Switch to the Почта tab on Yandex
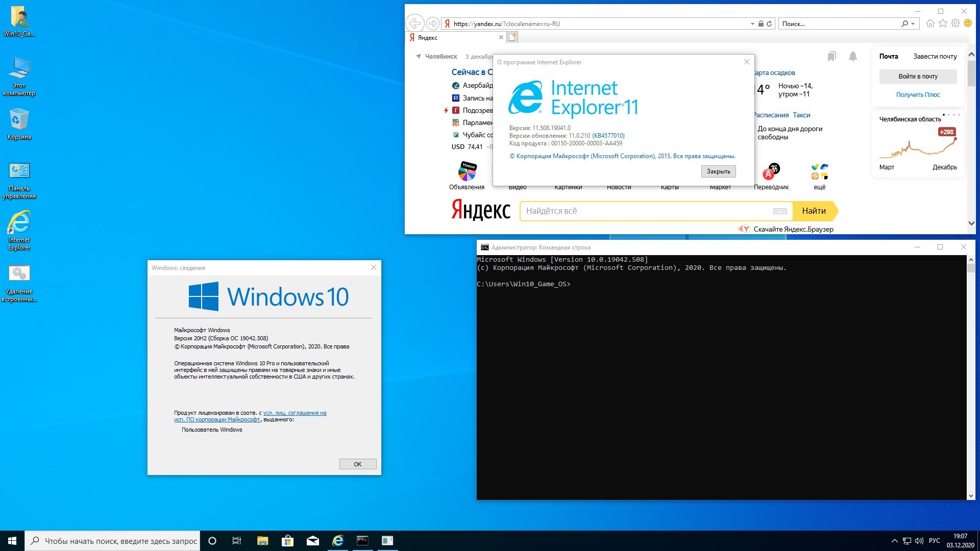This screenshot has height=551, width=980. pyautogui.click(x=888, y=56)
